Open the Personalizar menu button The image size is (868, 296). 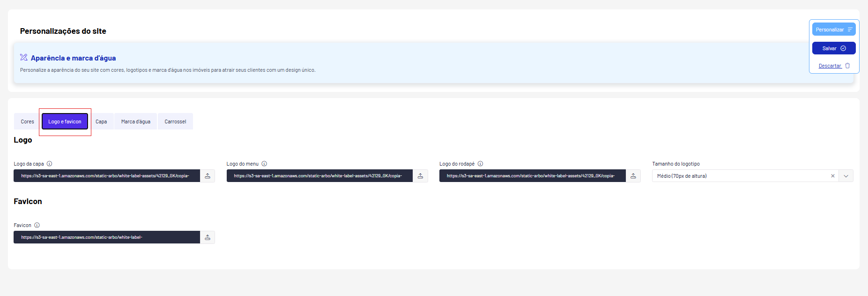click(x=834, y=30)
